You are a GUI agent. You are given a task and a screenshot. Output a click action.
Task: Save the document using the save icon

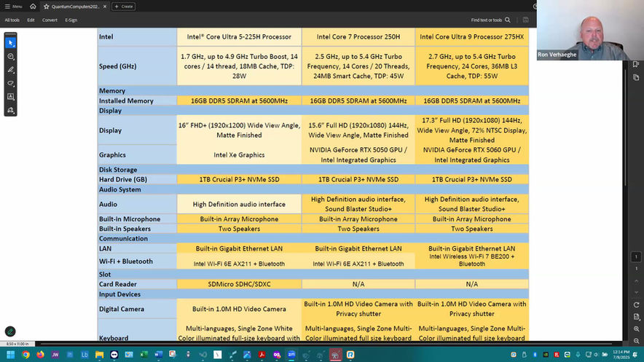pos(526,20)
